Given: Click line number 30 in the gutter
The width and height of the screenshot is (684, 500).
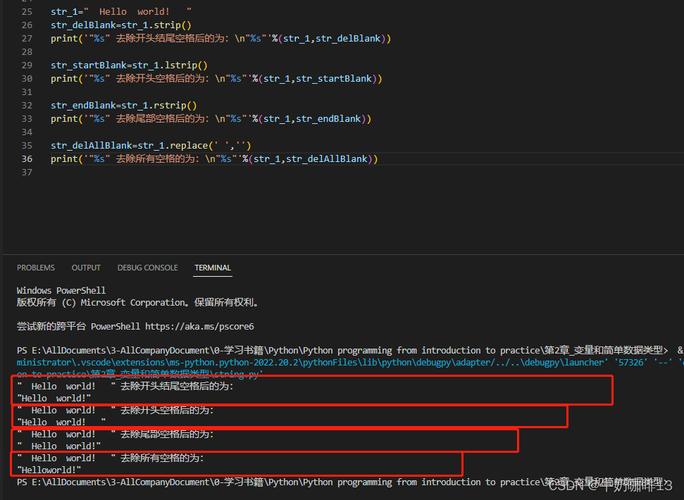Looking at the screenshot, I should (x=27, y=79).
